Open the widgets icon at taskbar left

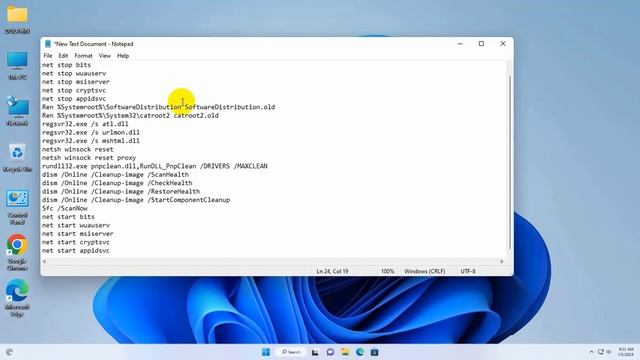pos(9,352)
